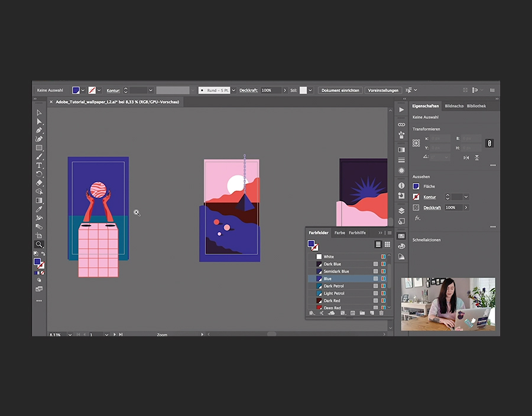Close the Adobe_Tutorial_wallpaper document tab

[x=51, y=102]
